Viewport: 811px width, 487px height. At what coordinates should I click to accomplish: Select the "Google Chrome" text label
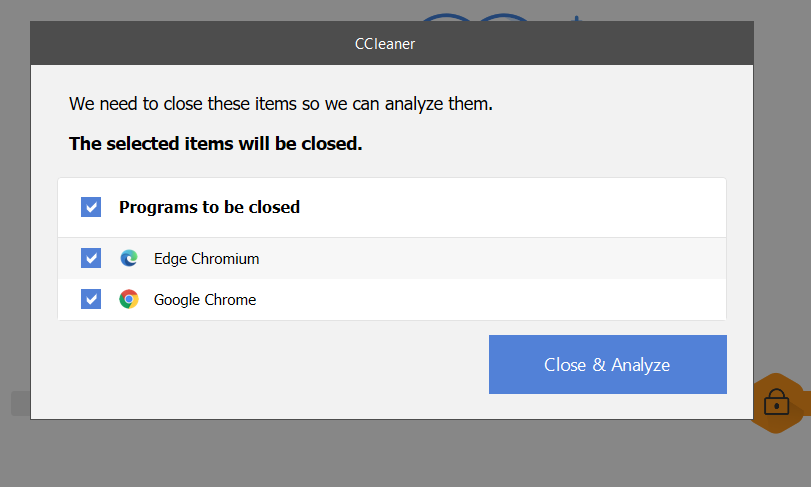click(x=205, y=299)
